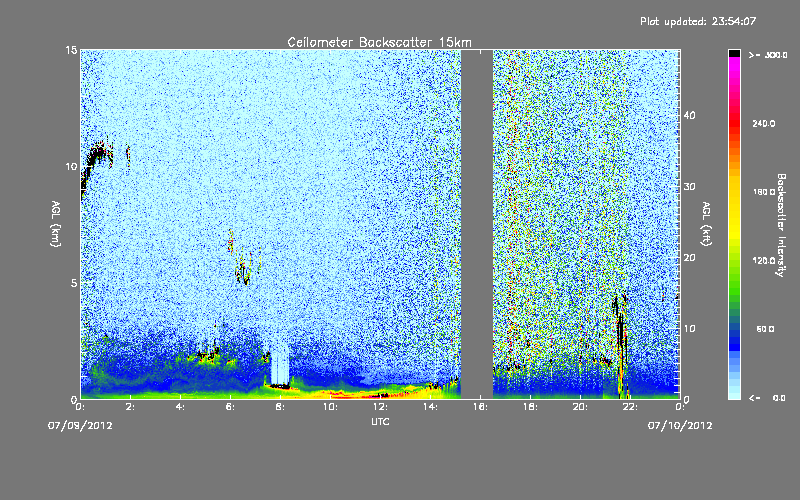Click the '2:' hour tick label

point(130,407)
